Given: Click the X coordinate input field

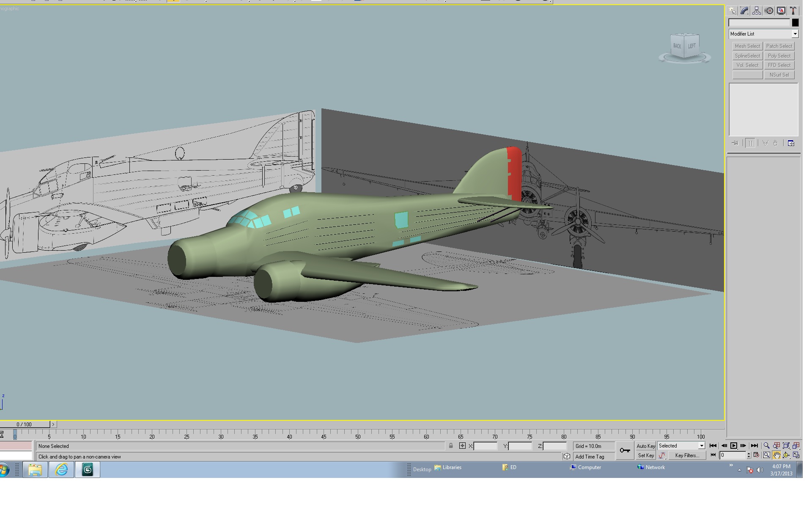Looking at the screenshot, I should 486,446.
